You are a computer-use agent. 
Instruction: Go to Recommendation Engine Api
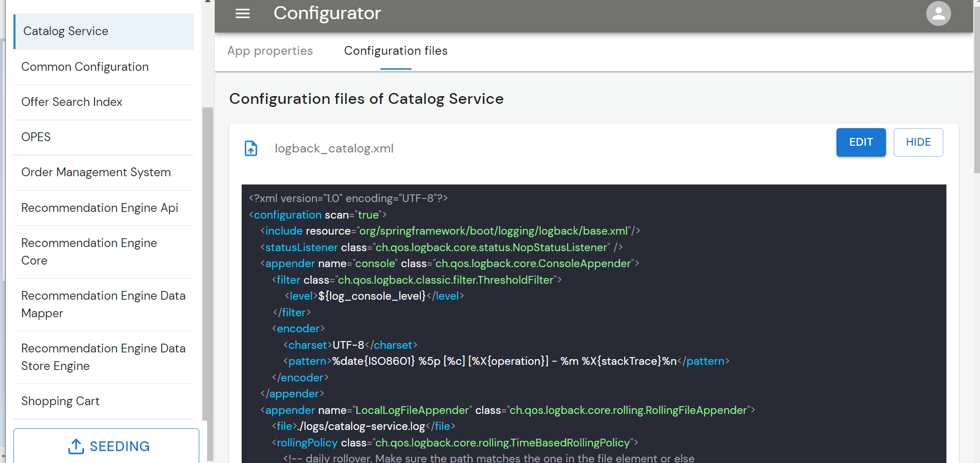click(104, 208)
